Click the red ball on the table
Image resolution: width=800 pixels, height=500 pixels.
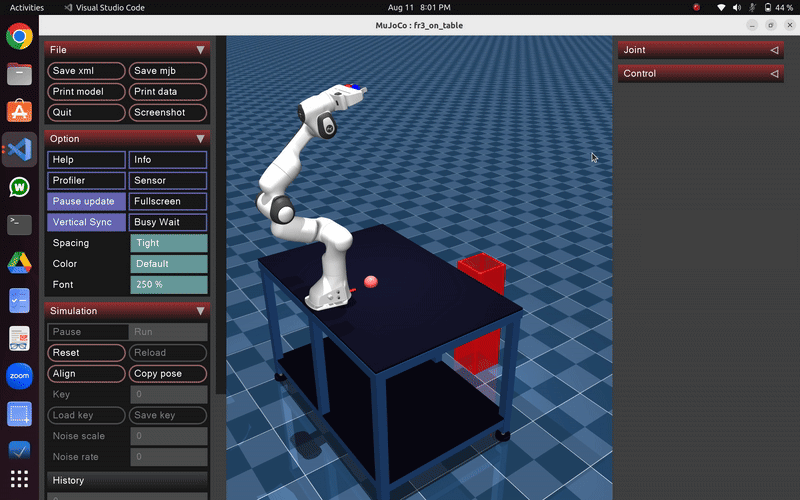point(371,282)
